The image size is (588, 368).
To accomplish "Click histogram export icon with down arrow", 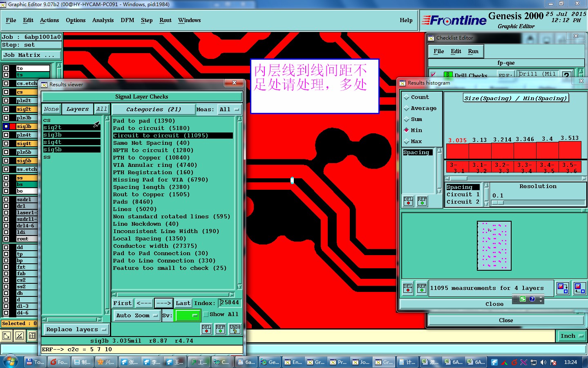I will (x=563, y=288).
